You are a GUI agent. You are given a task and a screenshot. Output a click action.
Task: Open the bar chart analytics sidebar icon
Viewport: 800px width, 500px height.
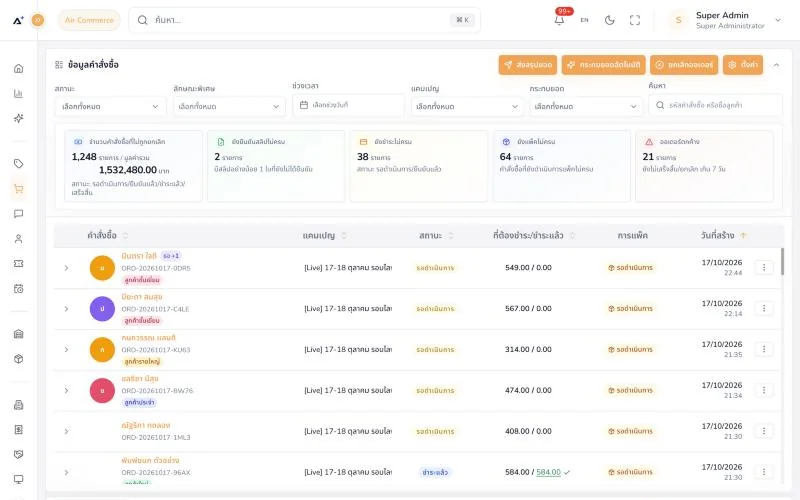pyautogui.click(x=19, y=93)
